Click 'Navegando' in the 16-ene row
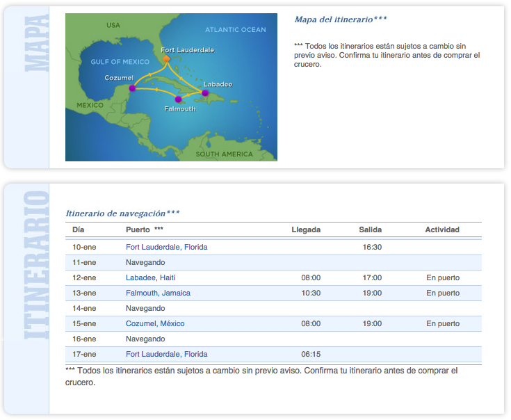Viewport: 511px width, 420px height. coord(145,339)
